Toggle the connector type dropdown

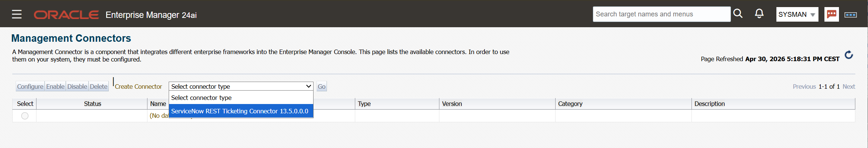coord(241,86)
